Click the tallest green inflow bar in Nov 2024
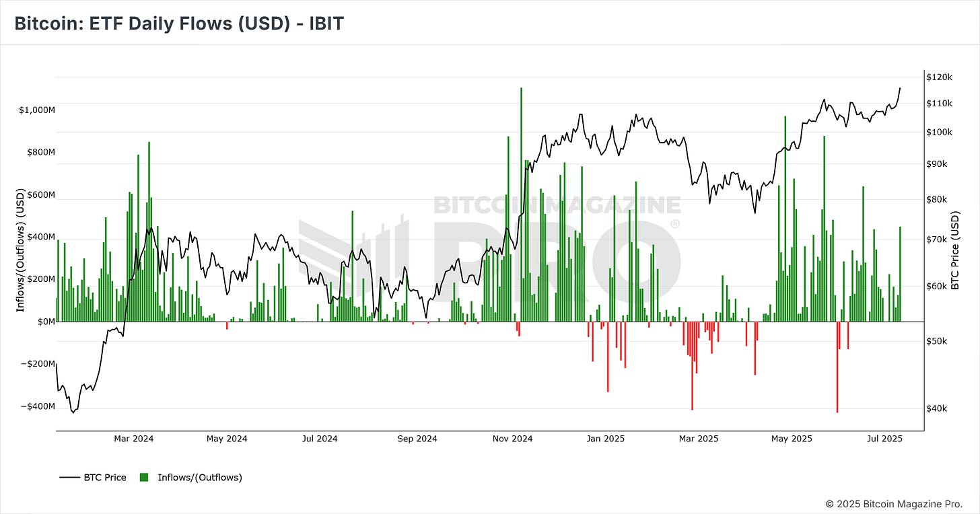 click(521, 205)
